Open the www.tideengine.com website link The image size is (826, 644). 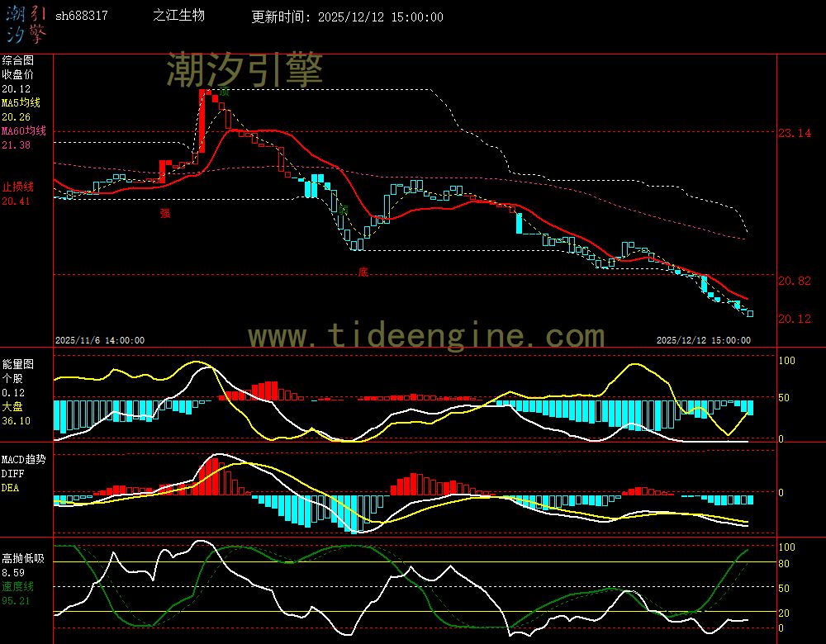[426, 336]
